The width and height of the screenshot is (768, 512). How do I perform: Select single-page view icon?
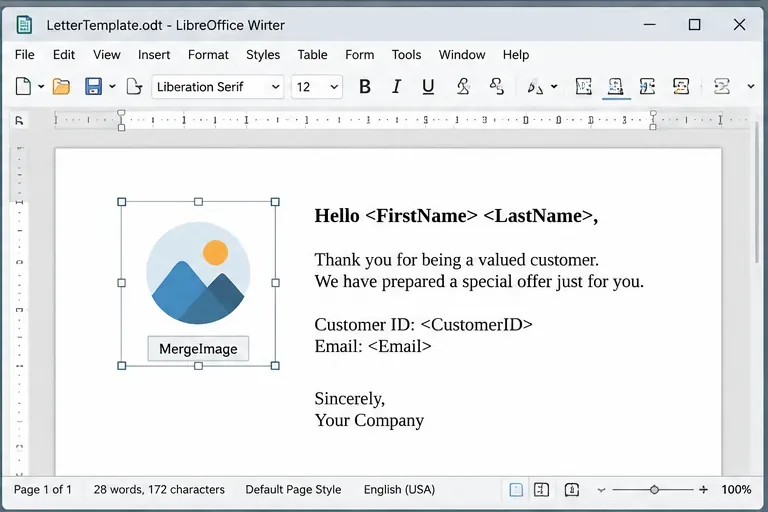point(516,489)
